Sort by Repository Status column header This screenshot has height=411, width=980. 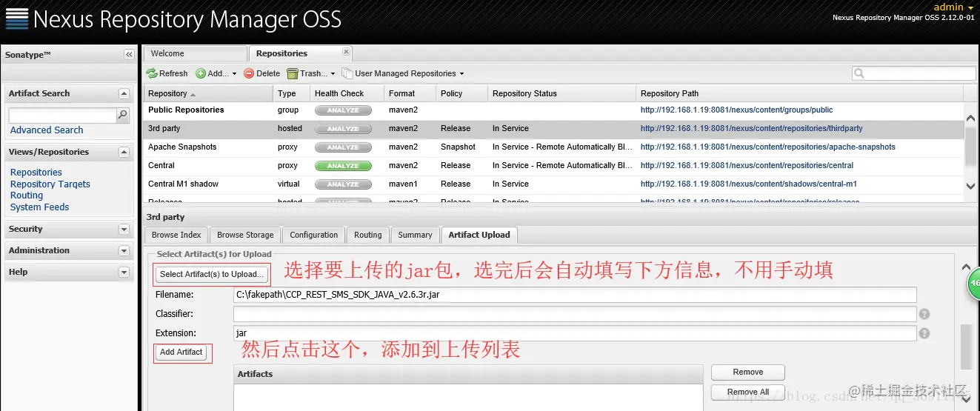561,93
